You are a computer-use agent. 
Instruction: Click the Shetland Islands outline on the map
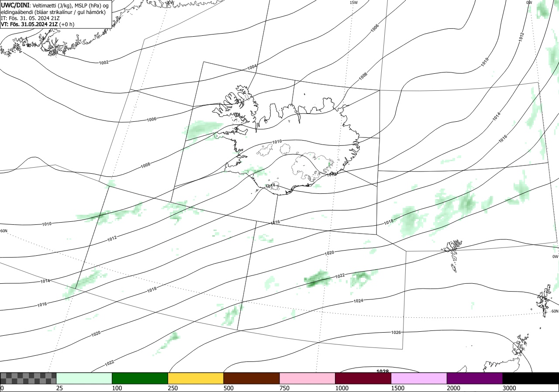click(x=545, y=300)
